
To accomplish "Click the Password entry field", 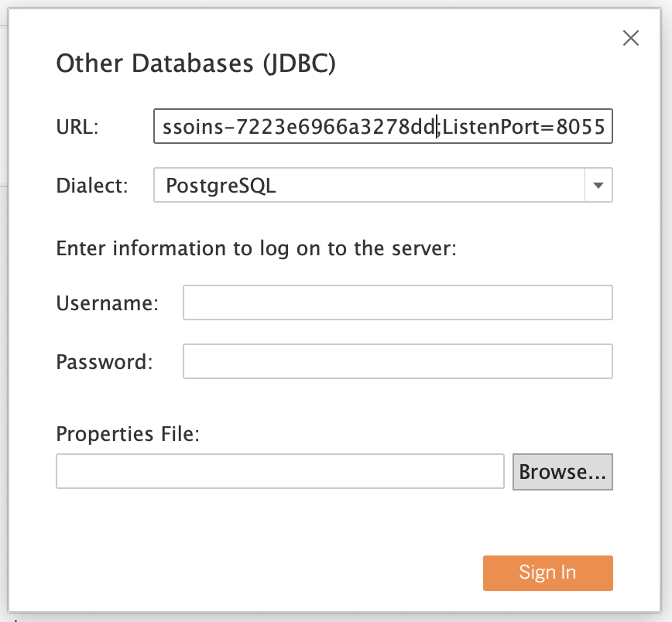I will pyautogui.click(x=397, y=361).
